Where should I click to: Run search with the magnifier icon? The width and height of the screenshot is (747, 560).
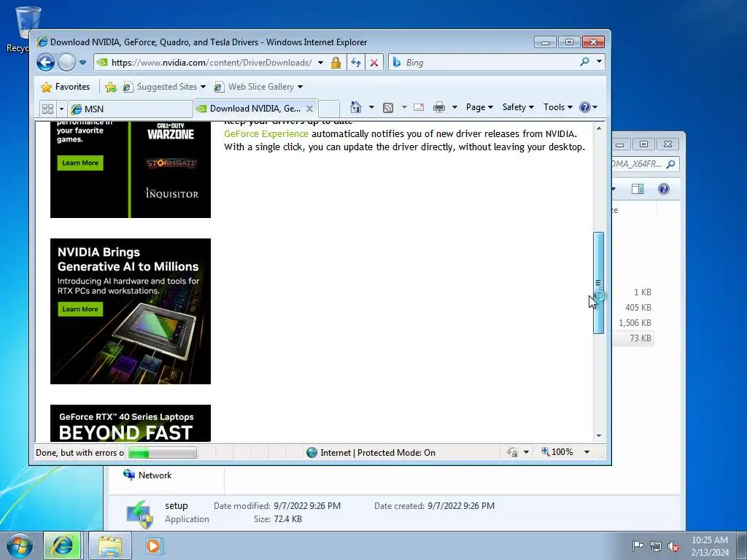pos(584,62)
